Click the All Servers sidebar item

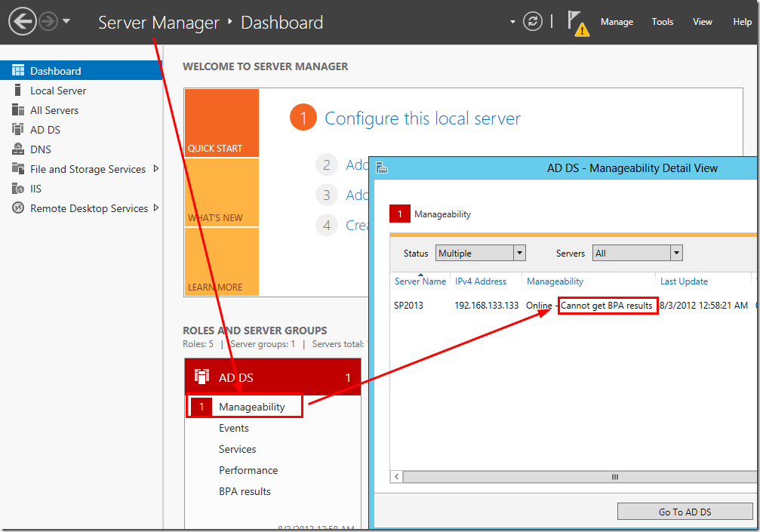(x=54, y=110)
